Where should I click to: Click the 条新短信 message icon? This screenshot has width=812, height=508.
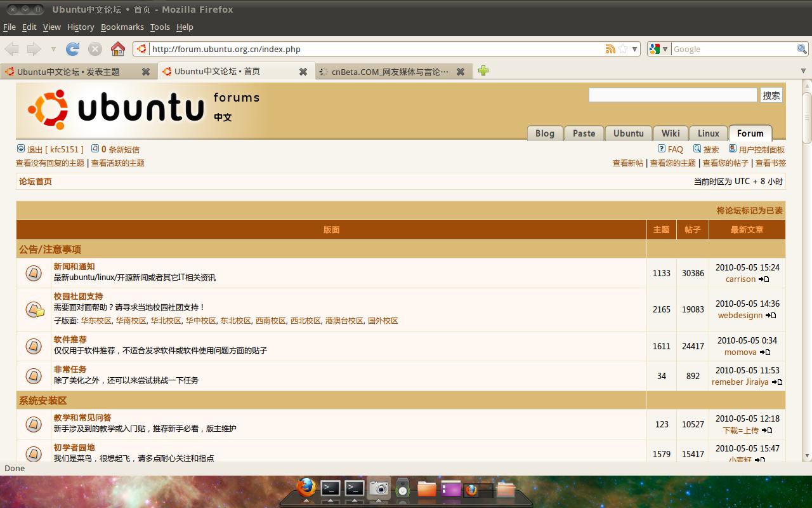click(95, 149)
